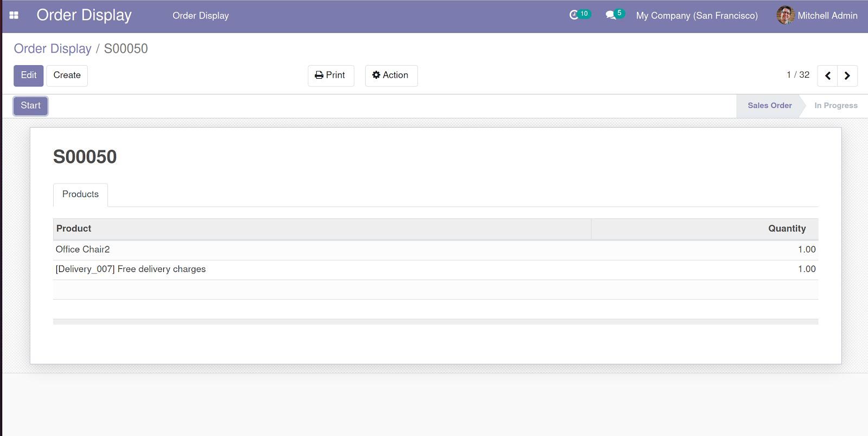The image size is (868, 436).
Task: Open the Print dropdown button
Action: 330,75
